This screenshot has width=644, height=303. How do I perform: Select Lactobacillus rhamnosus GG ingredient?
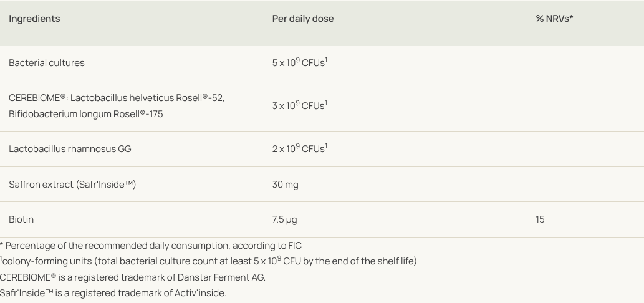(x=70, y=149)
